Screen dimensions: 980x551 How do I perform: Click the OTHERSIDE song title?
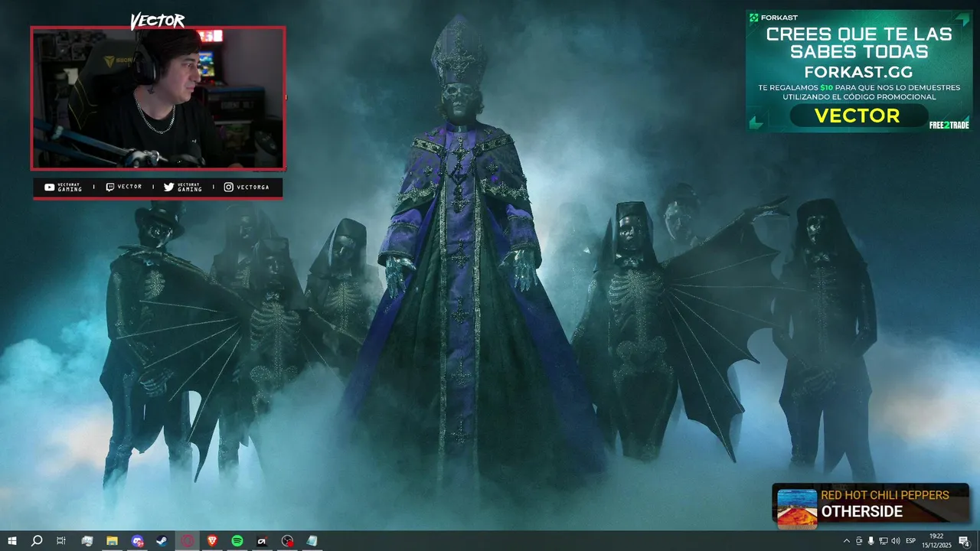coord(862,512)
